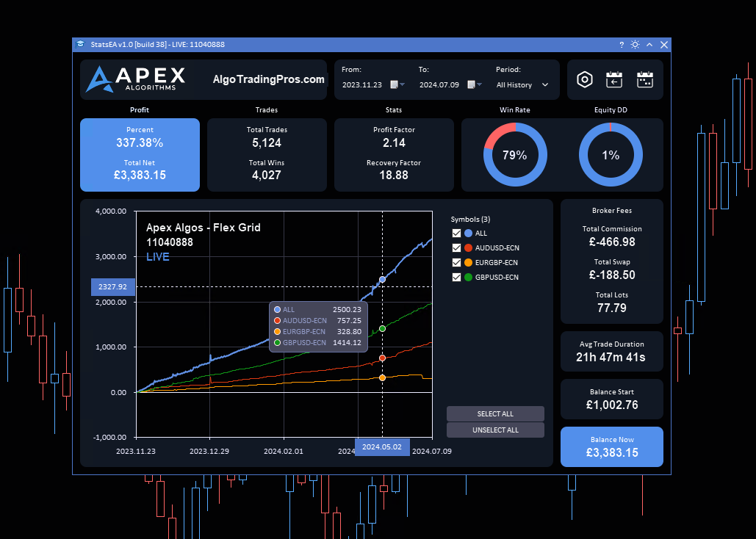The height and width of the screenshot is (539, 756).
Task: Open settings via the hexagon gear icon
Action: (585, 79)
